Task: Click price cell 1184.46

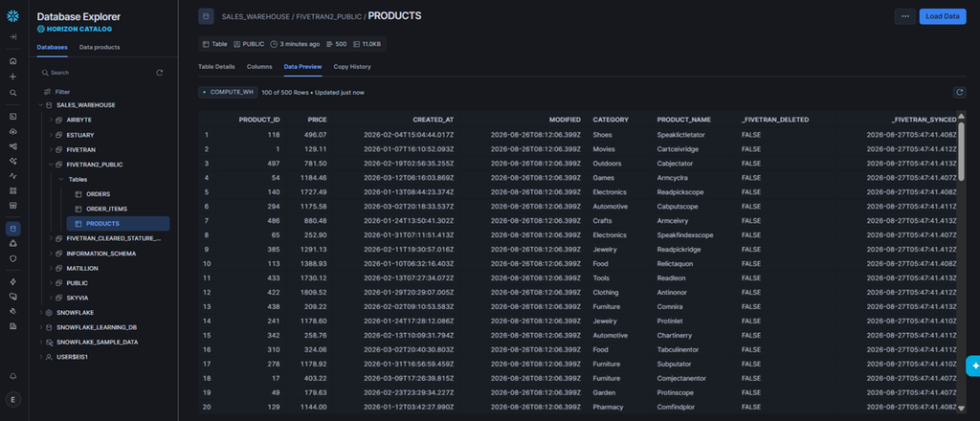Action: point(314,177)
